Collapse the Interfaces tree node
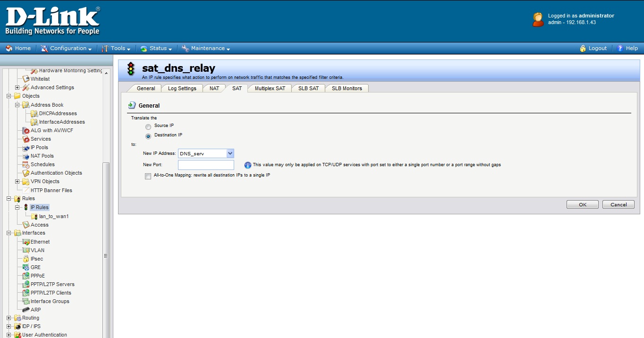This screenshot has width=644, height=338. click(8, 233)
